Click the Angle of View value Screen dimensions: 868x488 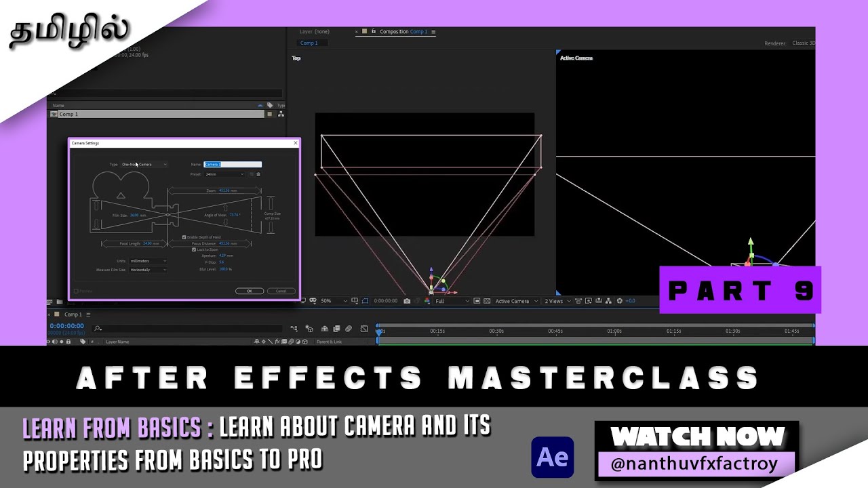pyautogui.click(x=234, y=215)
